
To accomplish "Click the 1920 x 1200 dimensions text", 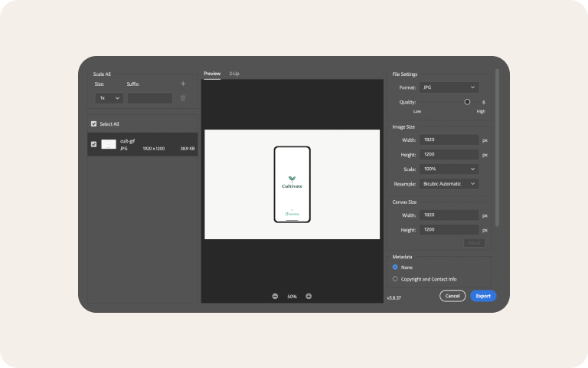I will pos(154,149).
